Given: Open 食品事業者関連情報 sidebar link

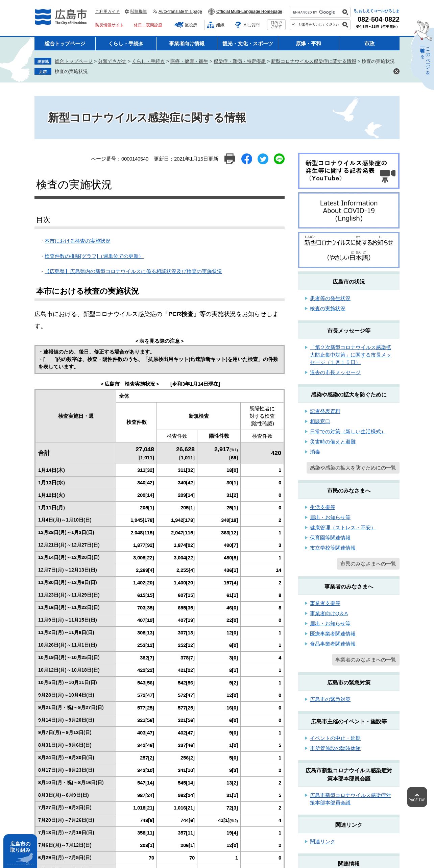Looking at the screenshot, I should click(333, 644).
